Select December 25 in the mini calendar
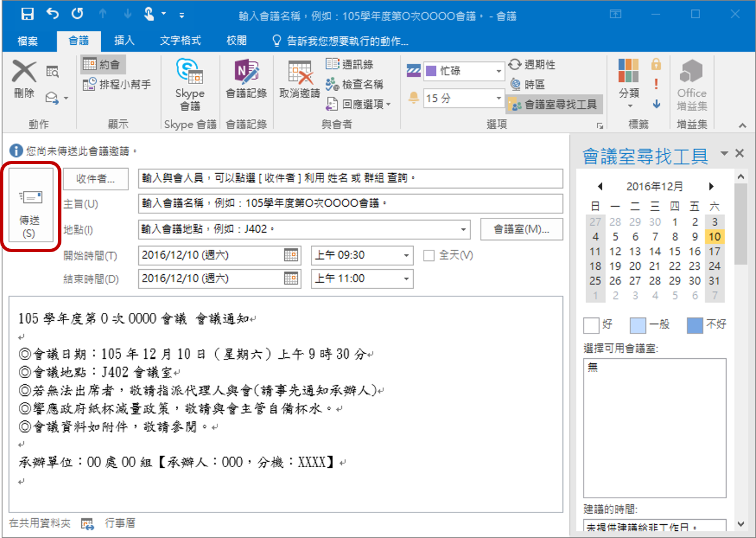This screenshot has height=538, width=756. (x=595, y=281)
